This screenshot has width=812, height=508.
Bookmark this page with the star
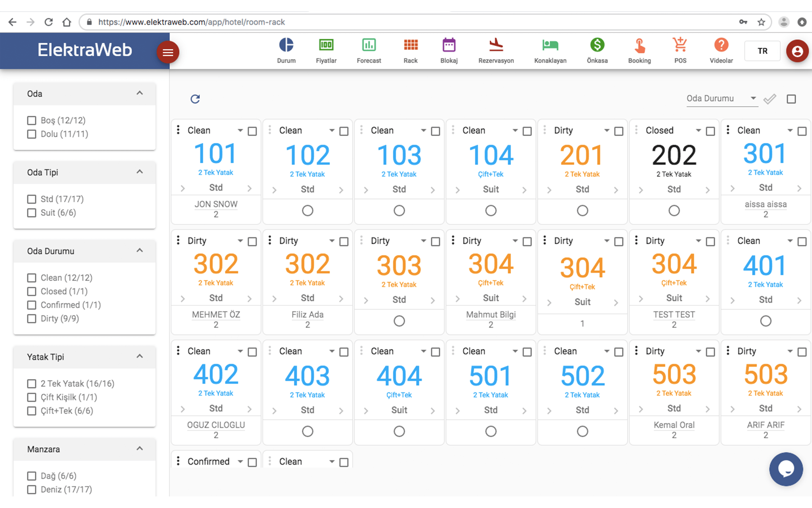(x=761, y=22)
